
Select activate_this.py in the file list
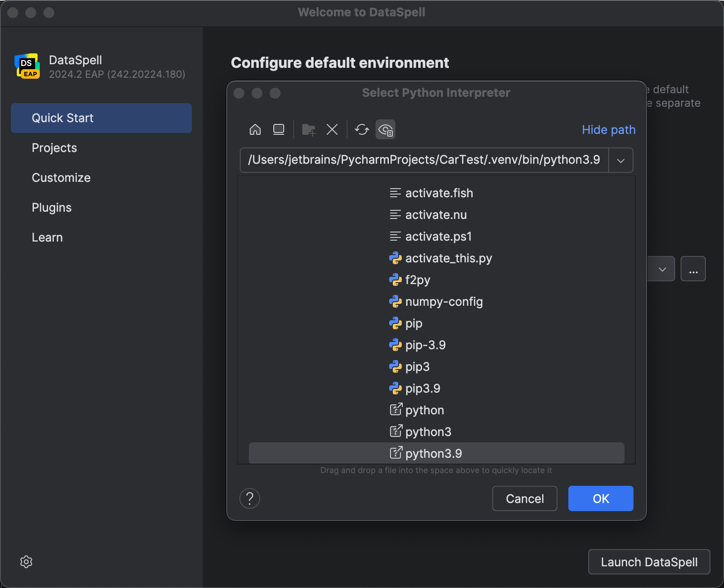tap(448, 258)
